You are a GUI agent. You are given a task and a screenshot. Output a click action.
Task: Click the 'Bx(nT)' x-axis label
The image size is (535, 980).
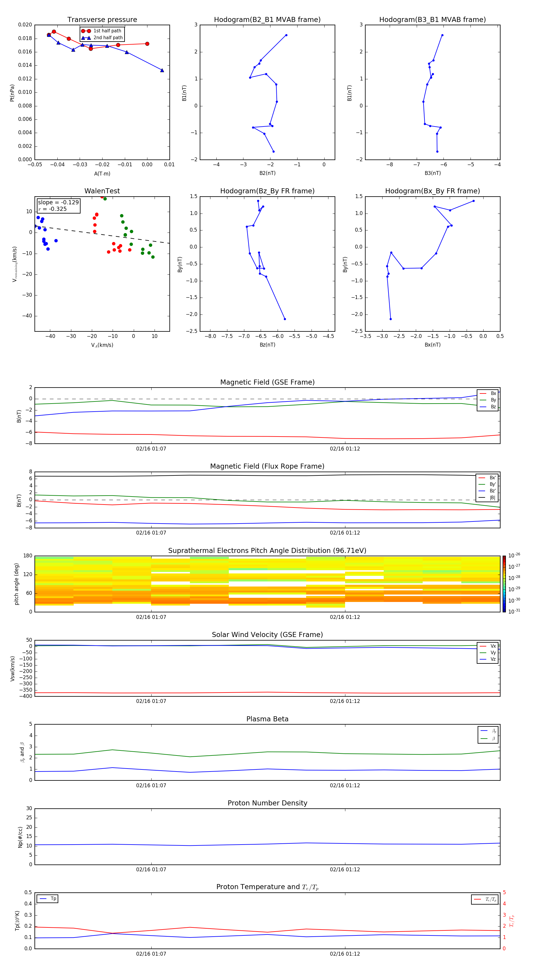(432, 345)
